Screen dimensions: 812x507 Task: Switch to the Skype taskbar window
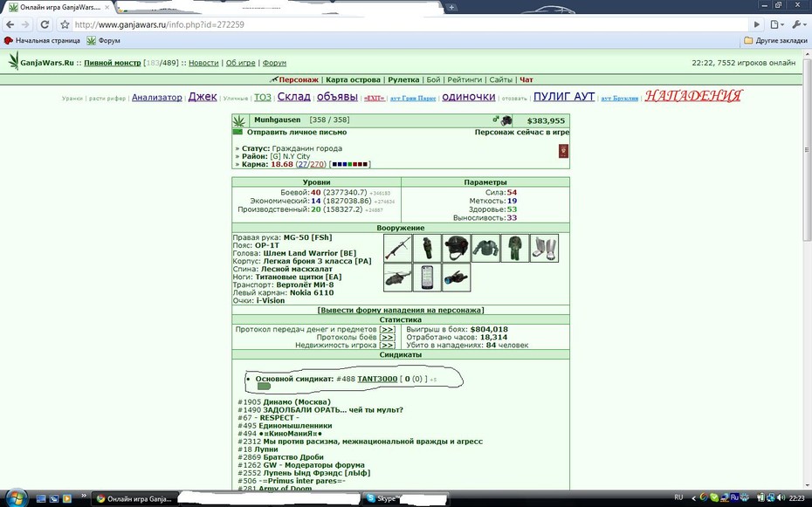tap(405, 499)
